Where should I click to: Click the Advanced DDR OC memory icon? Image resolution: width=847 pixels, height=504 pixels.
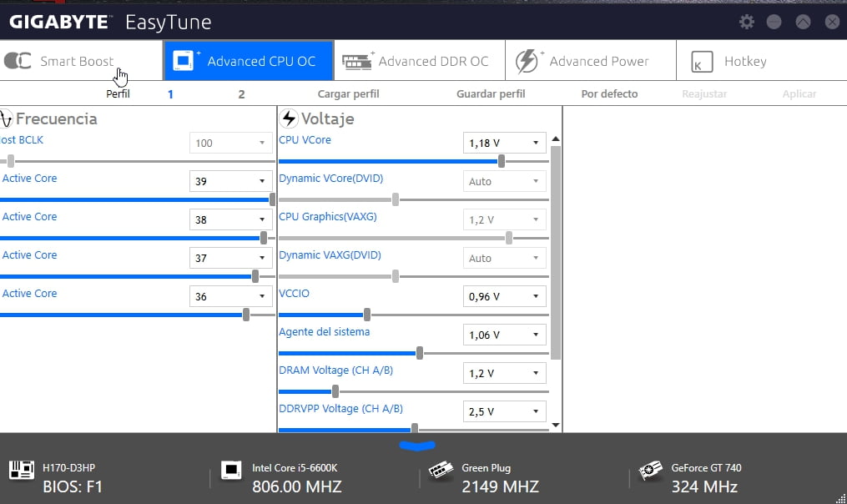pyautogui.click(x=357, y=62)
